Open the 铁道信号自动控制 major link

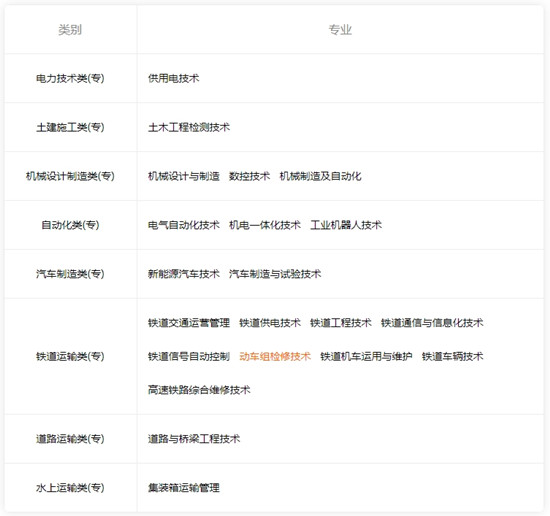click(189, 356)
